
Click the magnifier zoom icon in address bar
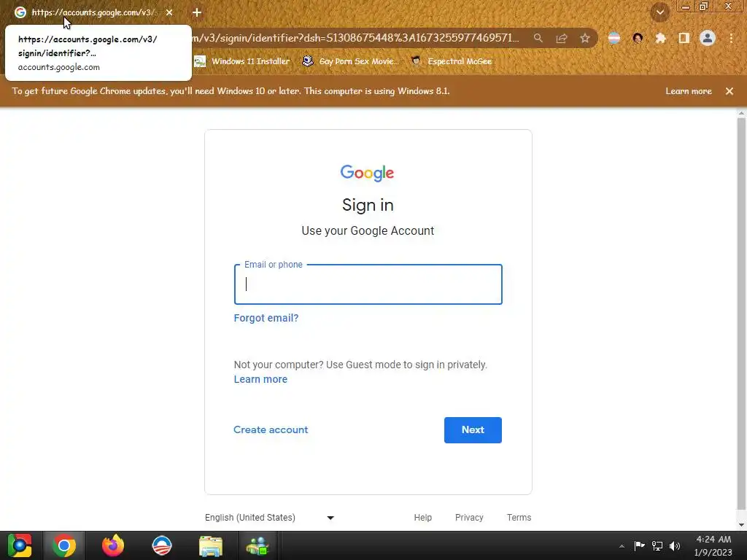coord(538,38)
